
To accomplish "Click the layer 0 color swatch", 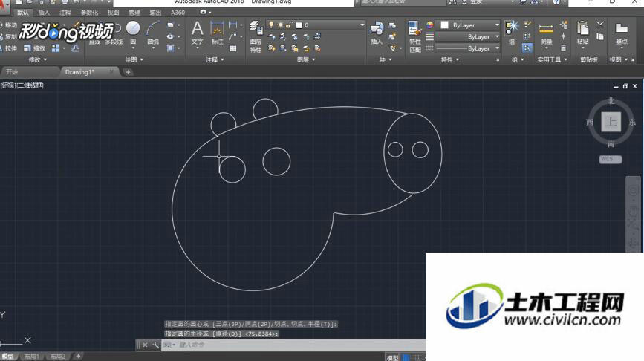I will pos(299,25).
